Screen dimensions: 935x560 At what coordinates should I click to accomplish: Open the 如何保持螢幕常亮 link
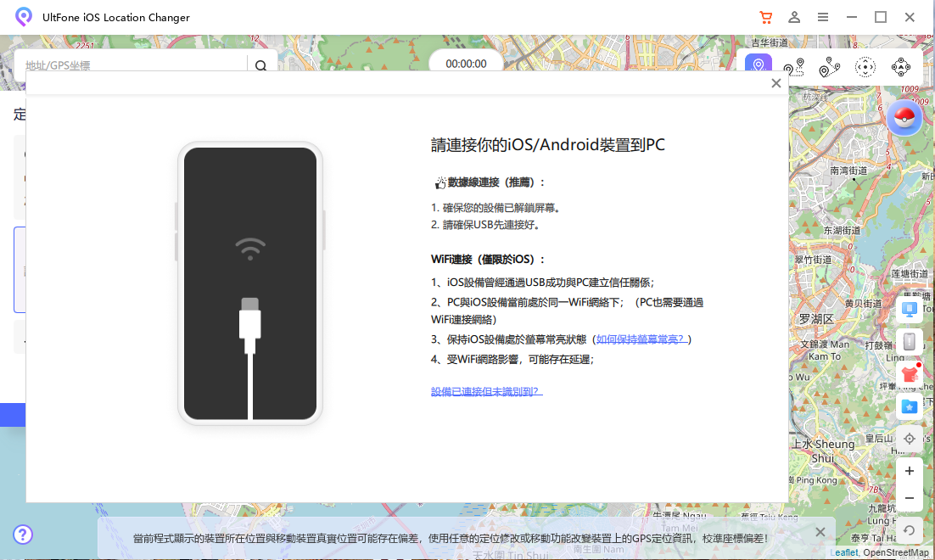tap(639, 339)
